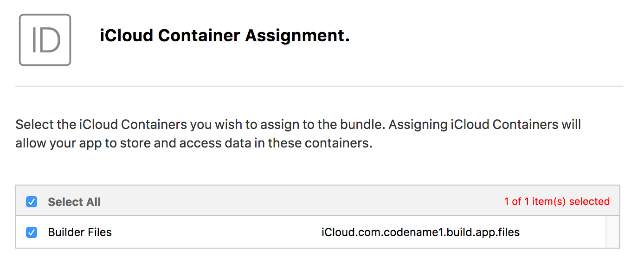
Task: Click the ID identifier icon
Action: pos(45,40)
